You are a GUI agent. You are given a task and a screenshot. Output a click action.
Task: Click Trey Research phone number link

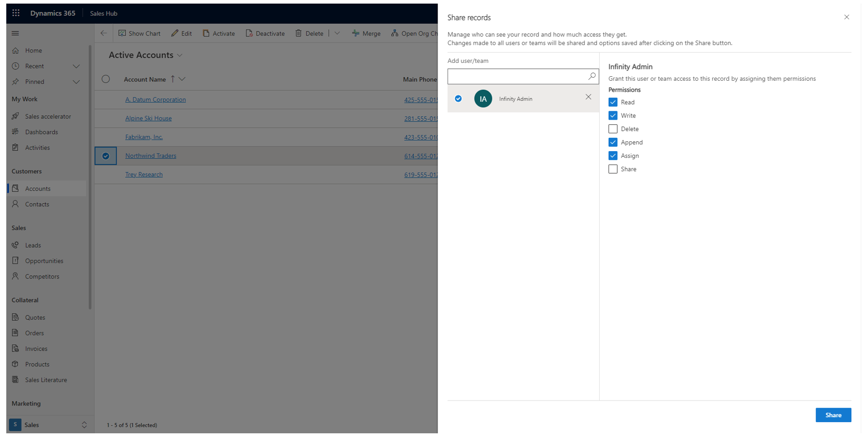tap(421, 175)
